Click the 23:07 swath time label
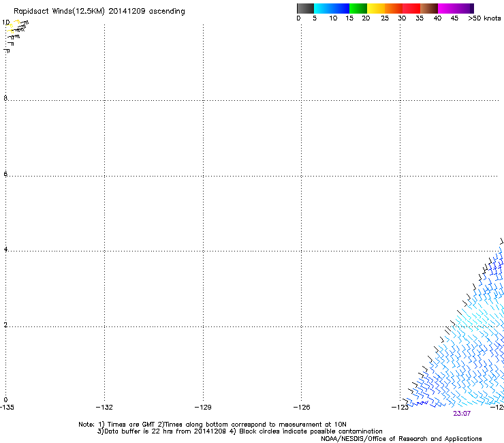The height and width of the screenshot is (443, 504). [462, 414]
